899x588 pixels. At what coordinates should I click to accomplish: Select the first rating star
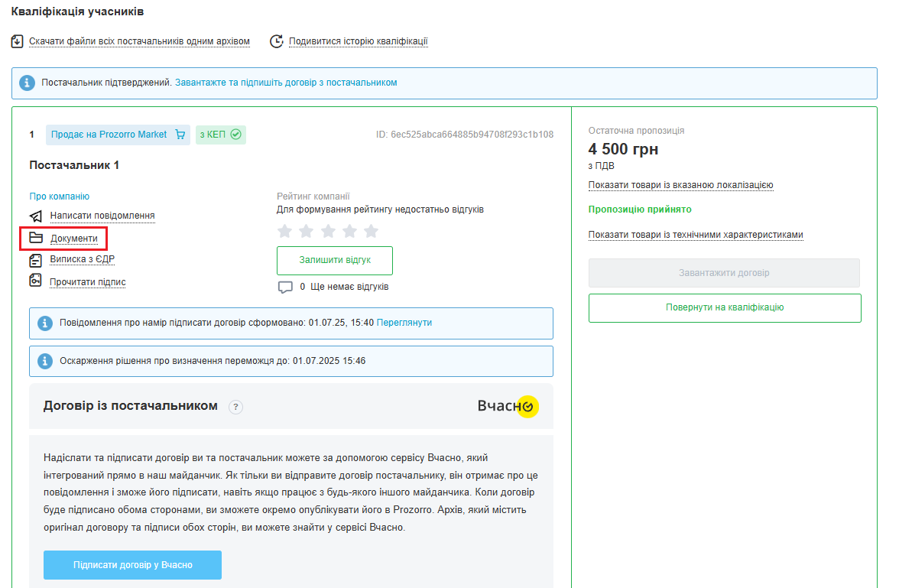(x=284, y=231)
